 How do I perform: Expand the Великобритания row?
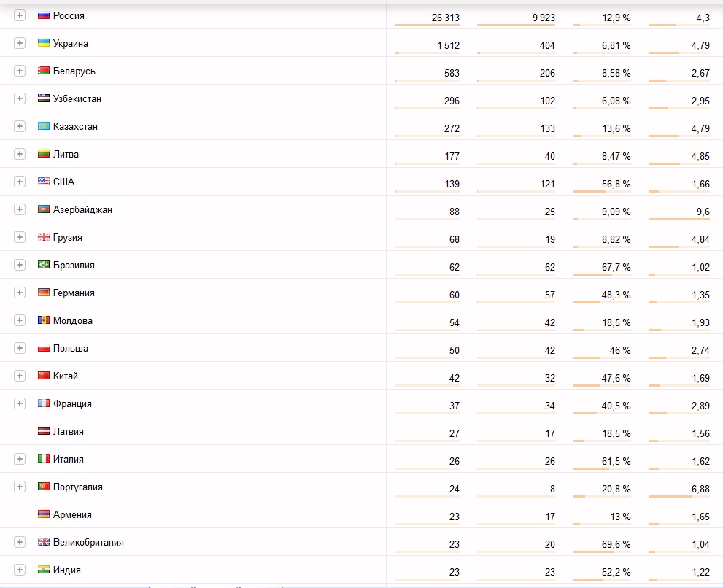(x=20, y=542)
